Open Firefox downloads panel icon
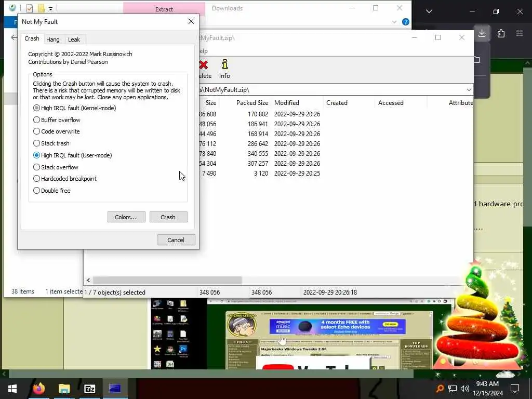The width and height of the screenshot is (532, 399). click(x=482, y=33)
